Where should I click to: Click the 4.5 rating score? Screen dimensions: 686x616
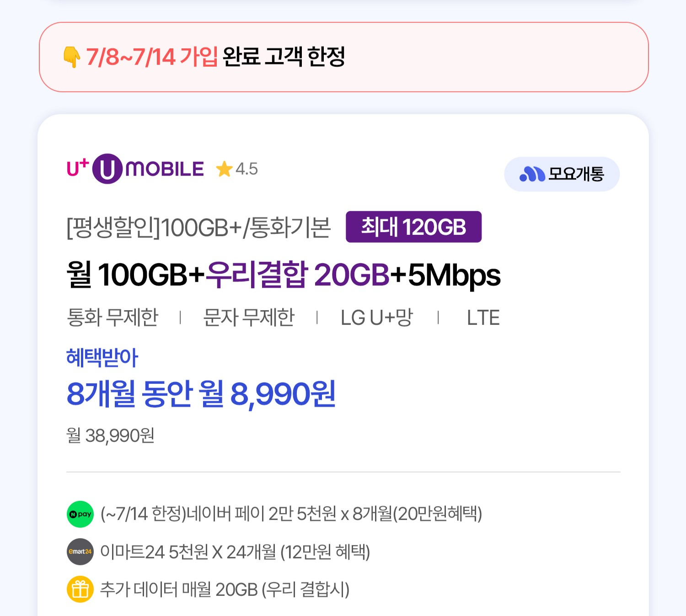[247, 169]
